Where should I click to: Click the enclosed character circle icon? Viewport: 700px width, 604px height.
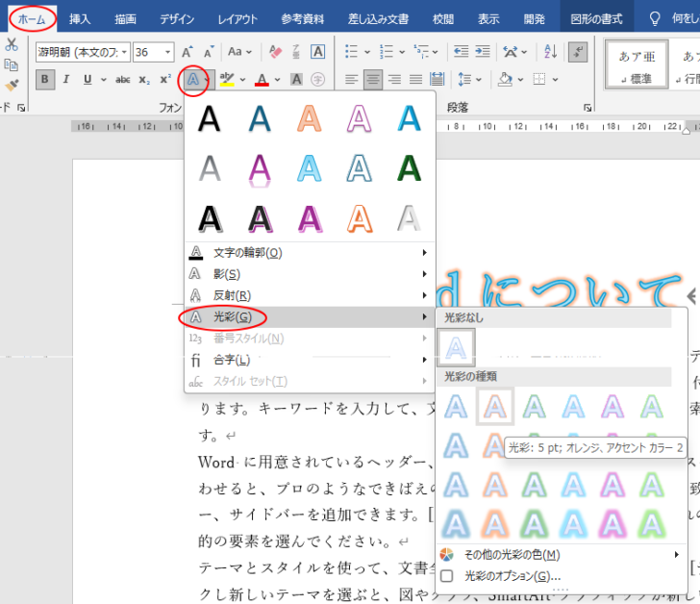click(x=318, y=80)
